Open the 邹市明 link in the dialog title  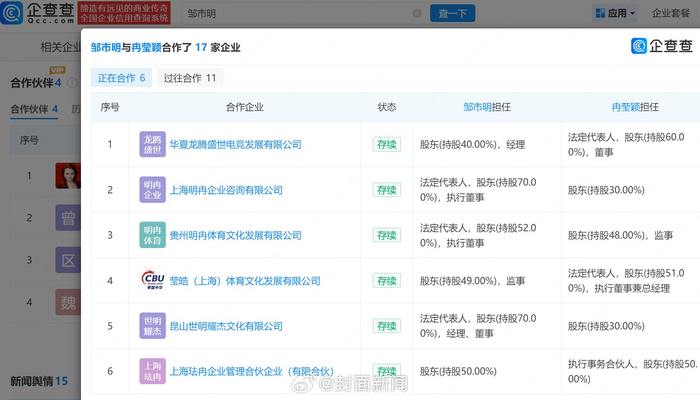[106, 47]
